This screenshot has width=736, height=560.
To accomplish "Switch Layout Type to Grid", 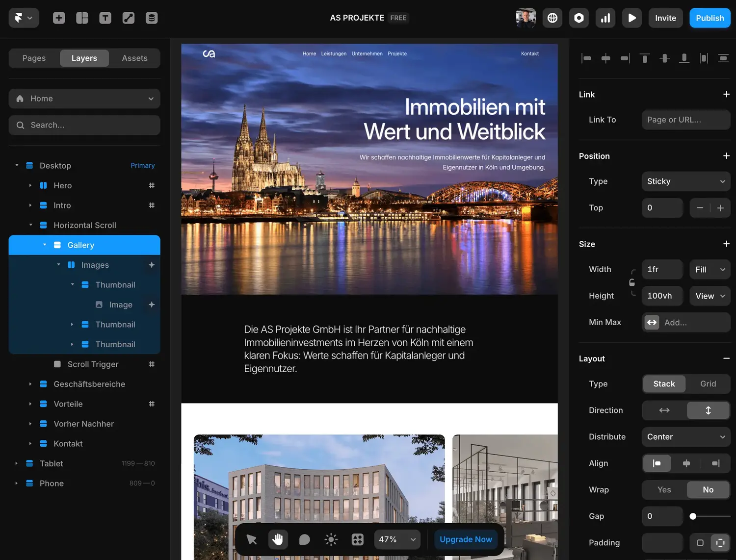I will click(708, 384).
